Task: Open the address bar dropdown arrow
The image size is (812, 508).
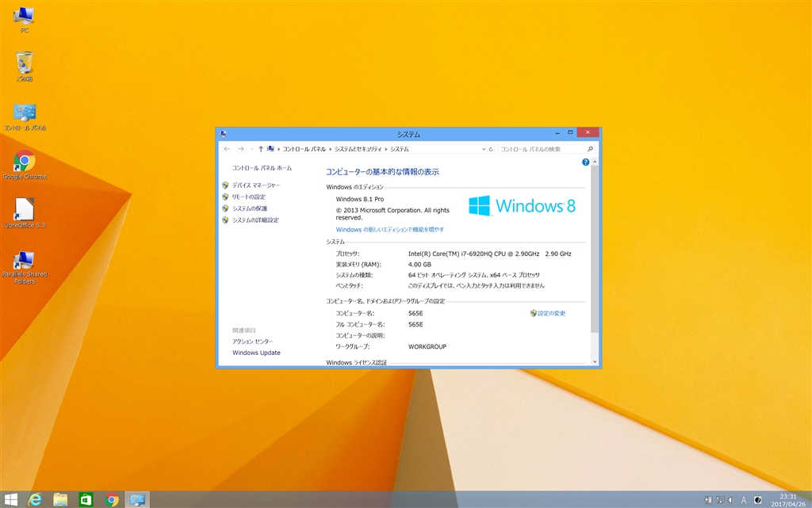Action: [483, 148]
